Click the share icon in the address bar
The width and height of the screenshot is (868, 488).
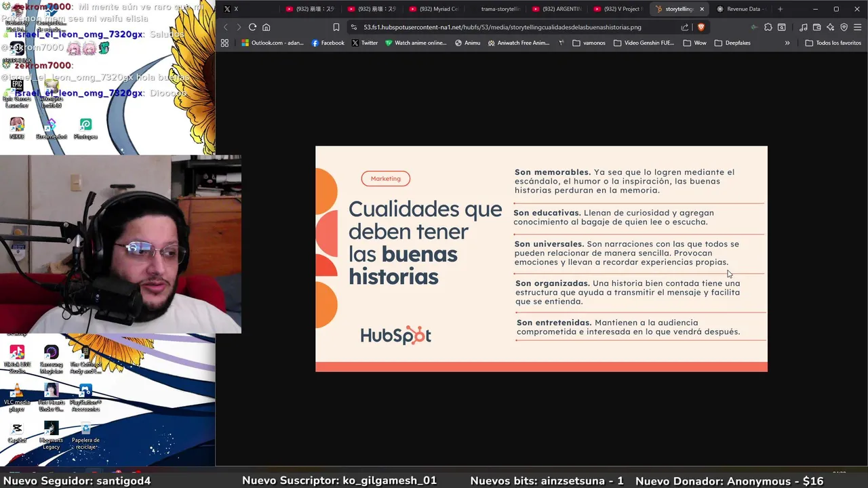click(x=684, y=27)
